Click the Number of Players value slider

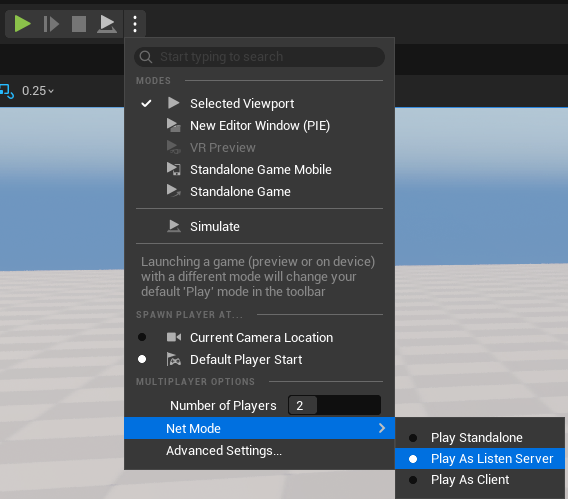click(x=334, y=405)
